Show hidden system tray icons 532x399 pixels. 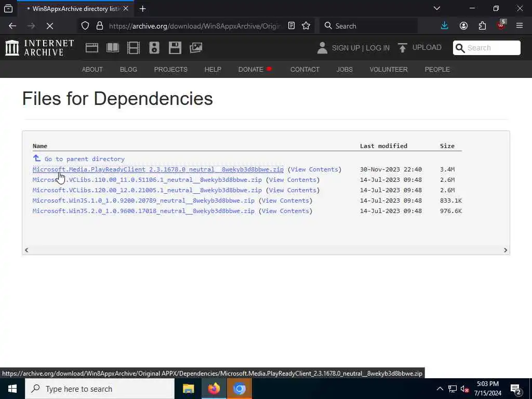coord(440,389)
